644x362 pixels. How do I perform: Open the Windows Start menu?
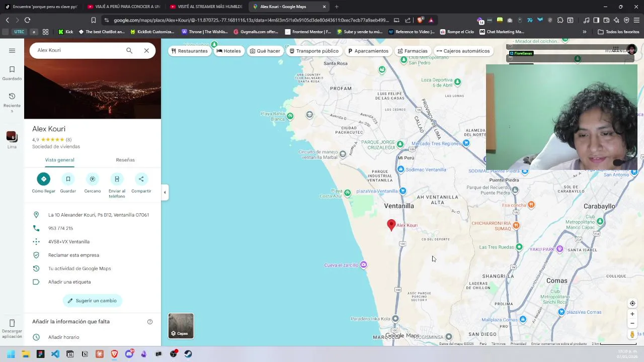[x=11, y=354]
